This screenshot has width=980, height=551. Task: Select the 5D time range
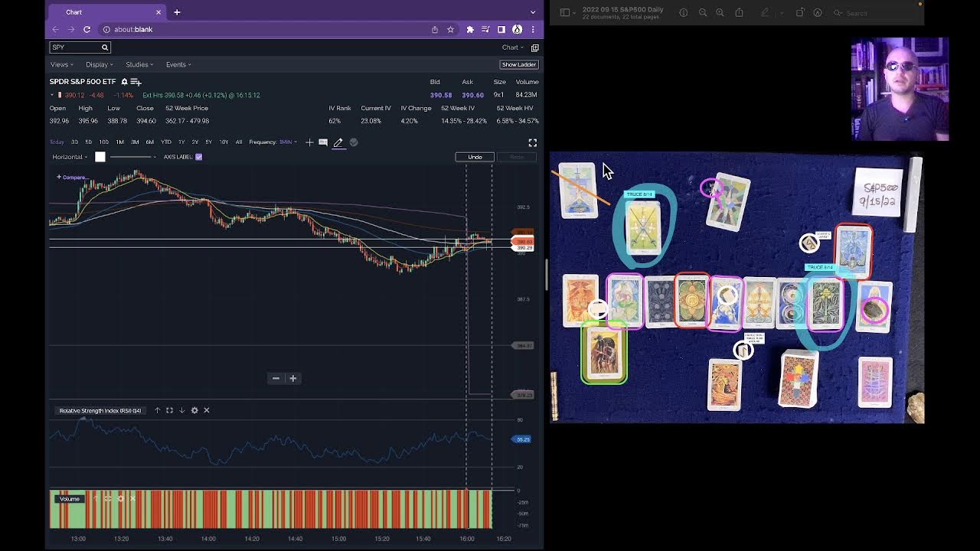(x=88, y=142)
